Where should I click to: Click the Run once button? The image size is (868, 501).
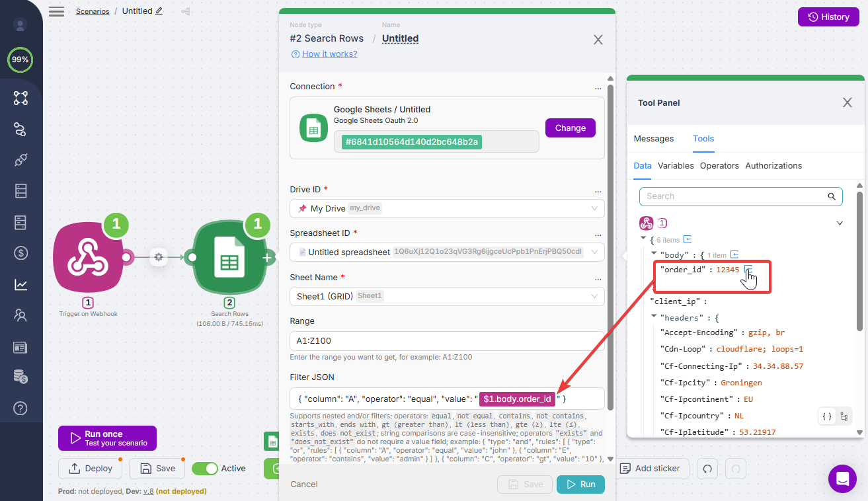click(107, 438)
